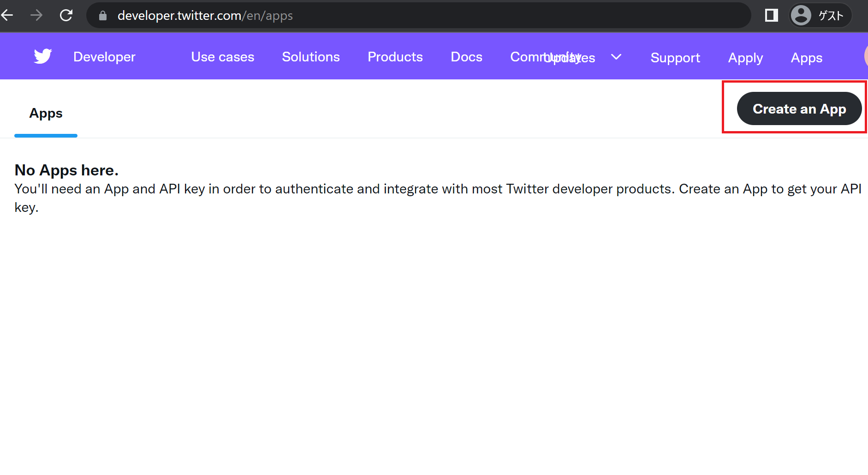Click Support in the navigation bar
868x475 pixels.
(675, 58)
